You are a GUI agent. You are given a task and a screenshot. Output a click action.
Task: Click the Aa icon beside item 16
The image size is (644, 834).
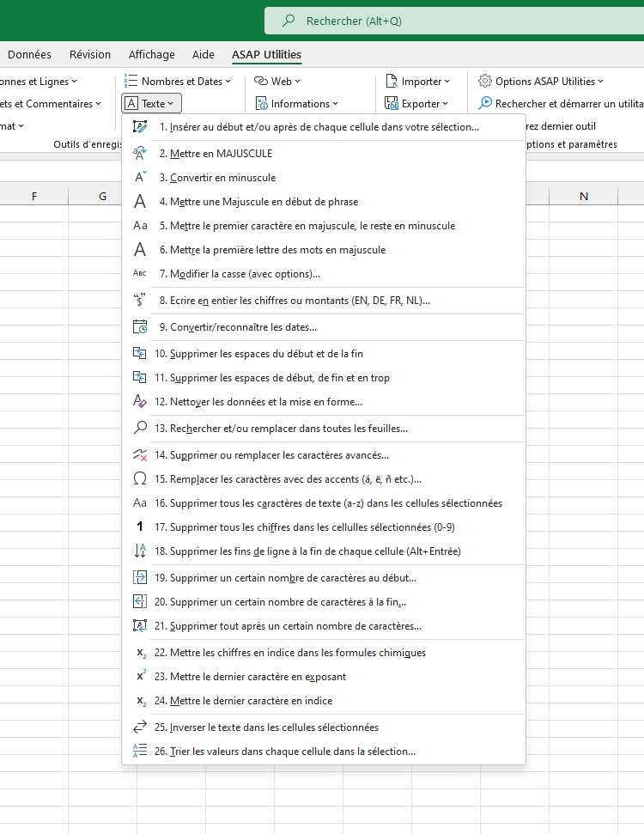pos(140,502)
